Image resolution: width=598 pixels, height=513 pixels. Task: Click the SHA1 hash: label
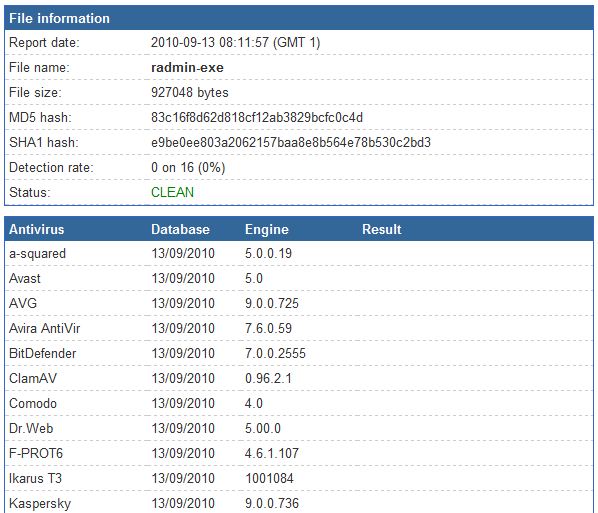tap(44, 142)
